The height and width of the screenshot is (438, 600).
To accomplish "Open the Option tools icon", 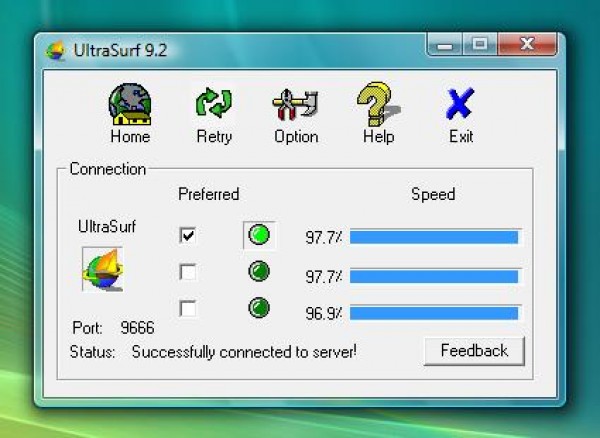I will pyautogui.click(x=295, y=104).
